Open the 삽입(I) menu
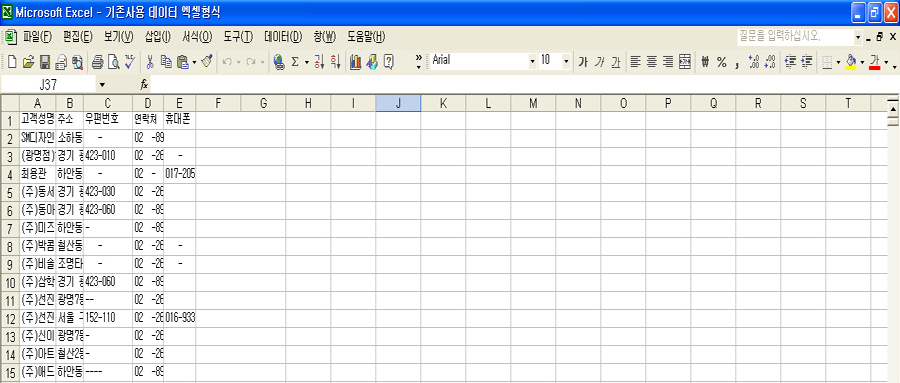Screen dimensions: 900x383 click(157, 38)
